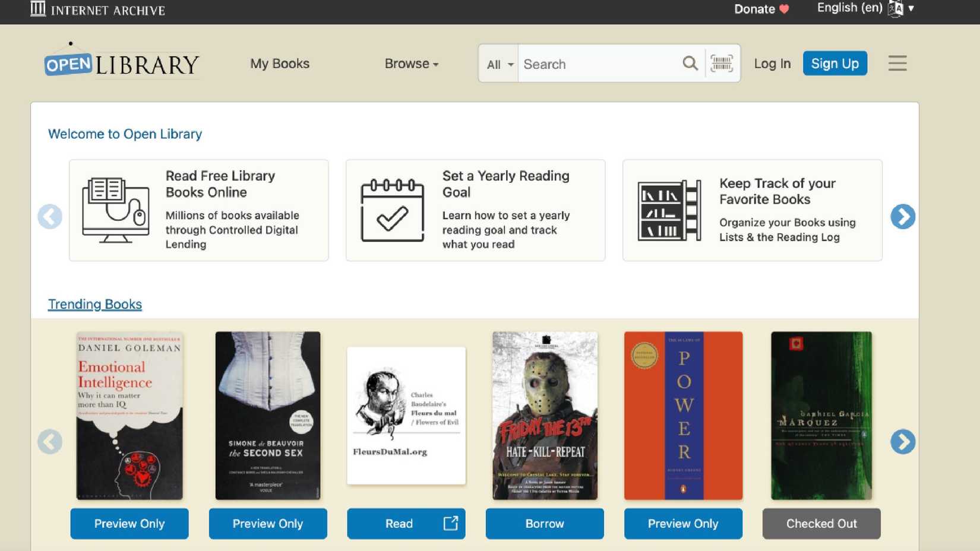Open the Browse dropdown menu
The image size is (980, 551).
point(411,64)
